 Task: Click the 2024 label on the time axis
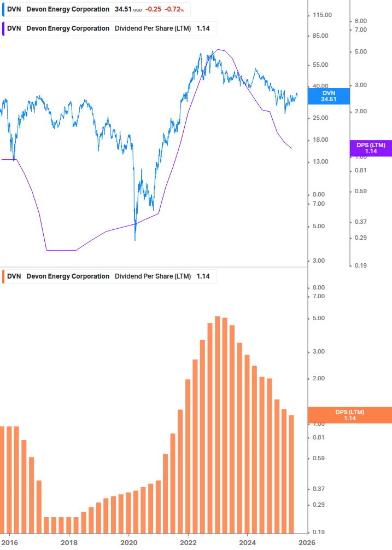pos(247,543)
